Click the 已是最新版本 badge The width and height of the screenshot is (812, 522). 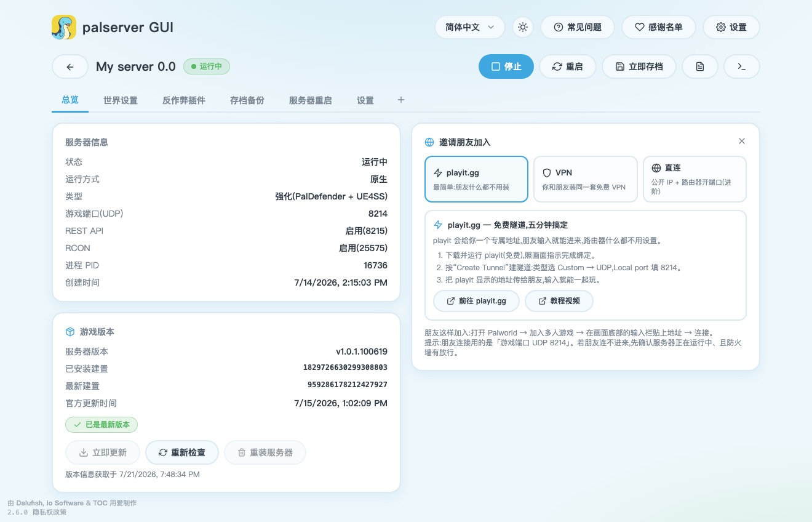[101, 425]
